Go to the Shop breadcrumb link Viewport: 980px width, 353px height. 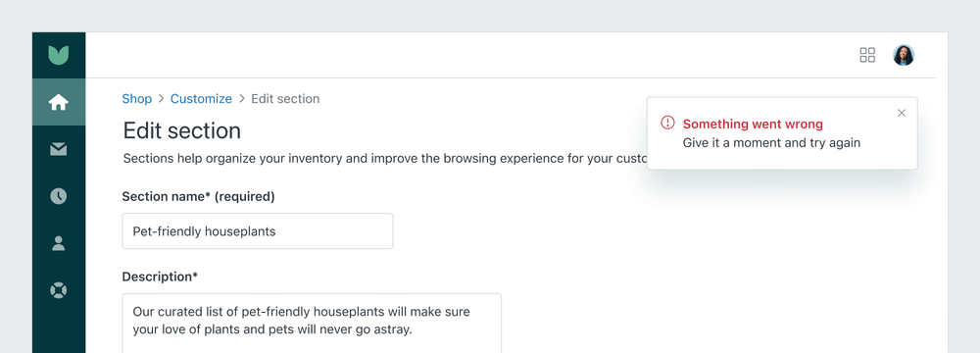(x=137, y=99)
